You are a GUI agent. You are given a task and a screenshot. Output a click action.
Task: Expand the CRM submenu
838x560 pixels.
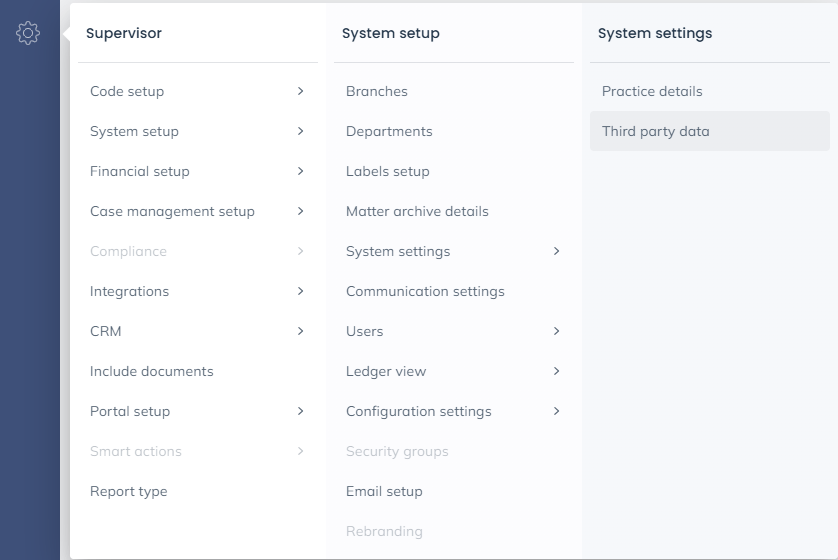pyautogui.click(x=197, y=331)
